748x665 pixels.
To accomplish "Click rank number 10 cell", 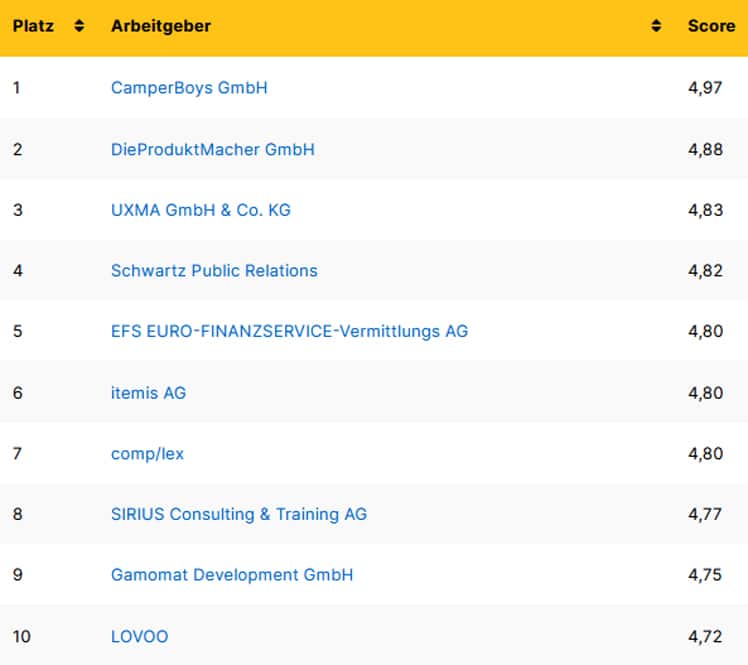I will pos(20,636).
